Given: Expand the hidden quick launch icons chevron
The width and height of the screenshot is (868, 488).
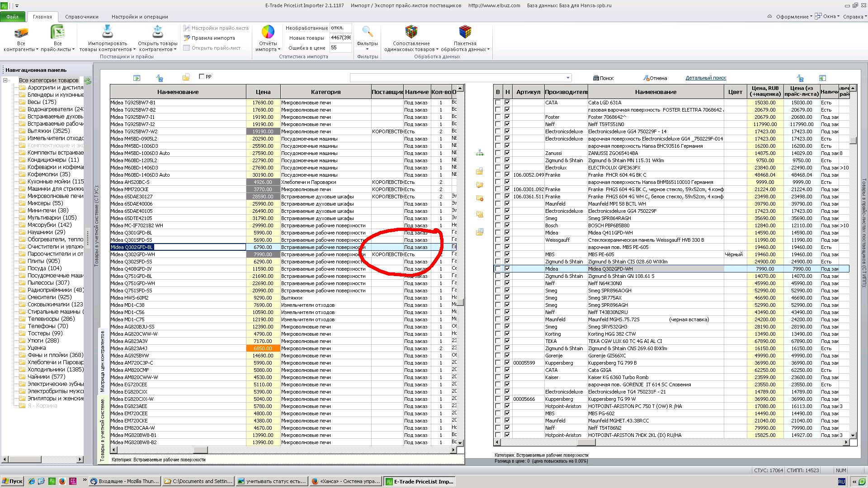Looking at the screenshot, I should pyautogui.click(x=85, y=480).
